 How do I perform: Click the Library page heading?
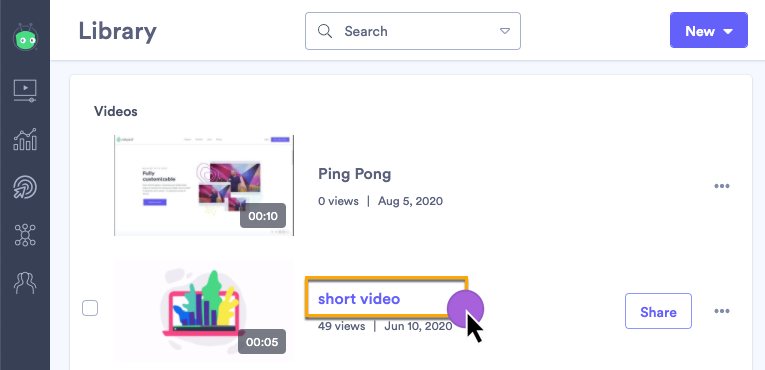click(118, 31)
